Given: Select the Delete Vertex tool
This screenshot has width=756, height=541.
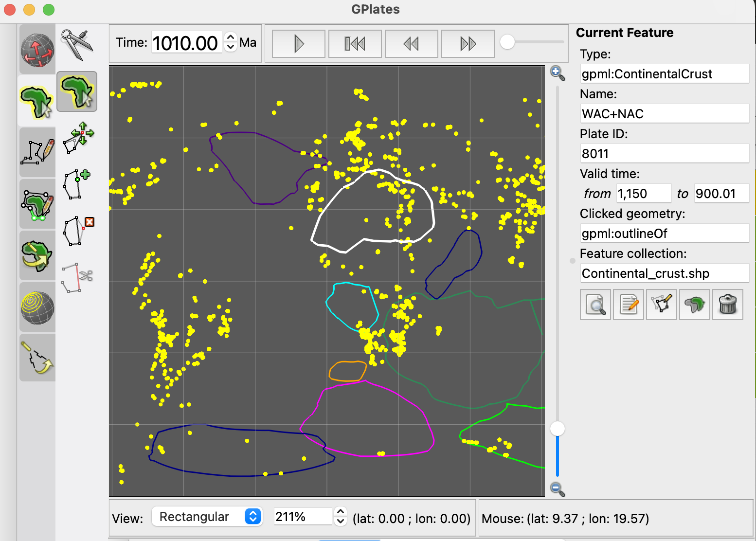Looking at the screenshot, I should pyautogui.click(x=78, y=231).
